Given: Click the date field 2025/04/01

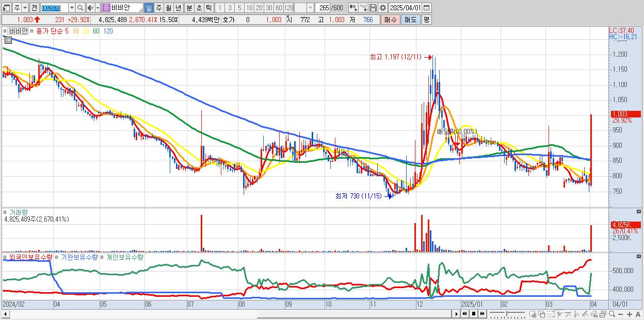Looking at the screenshot, I should point(405,8).
